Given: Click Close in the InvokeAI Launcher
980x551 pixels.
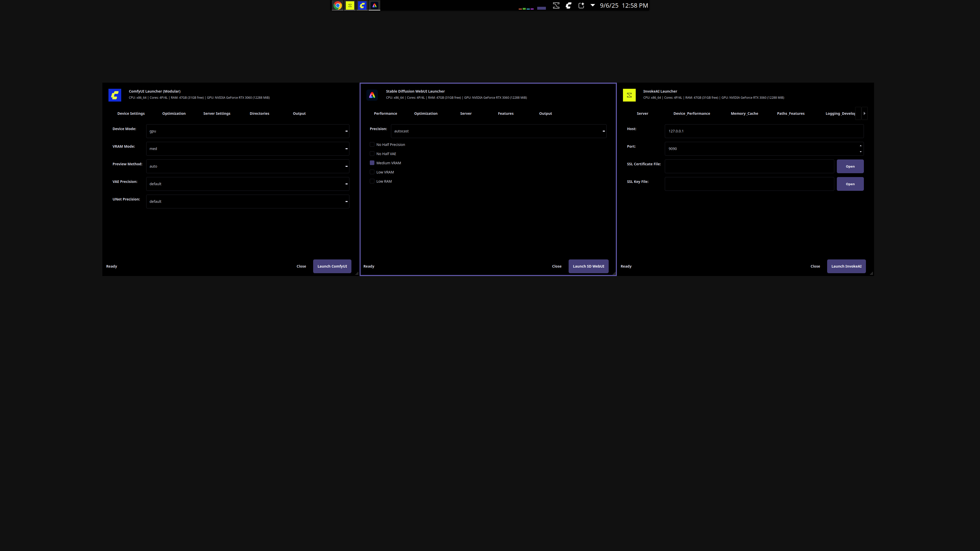Looking at the screenshot, I should pos(815,266).
